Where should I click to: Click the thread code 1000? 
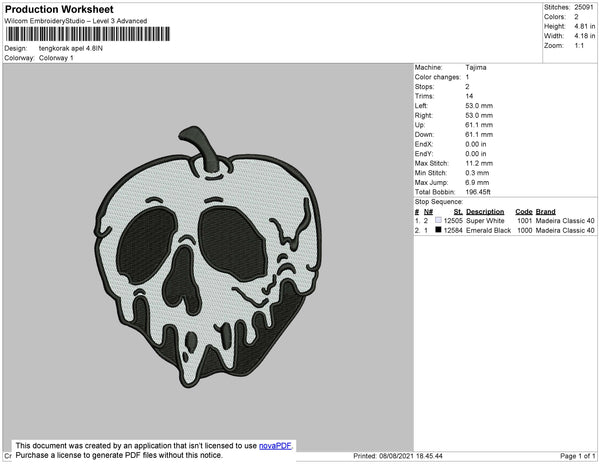point(524,230)
